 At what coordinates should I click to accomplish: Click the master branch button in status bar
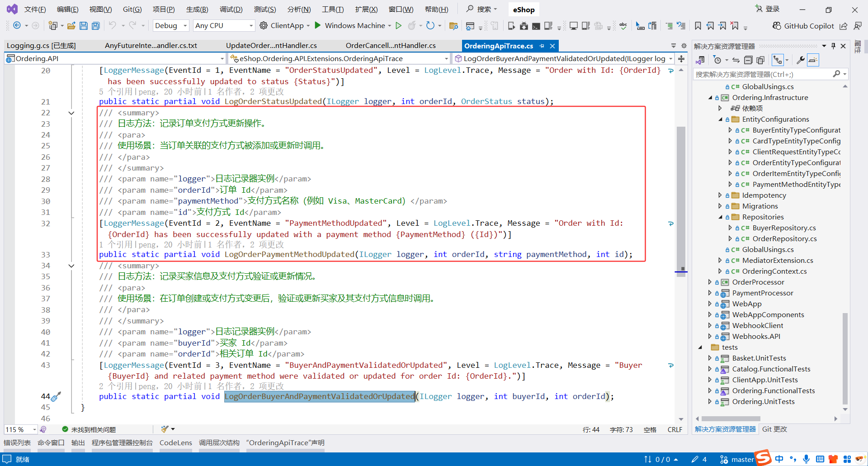737,460
